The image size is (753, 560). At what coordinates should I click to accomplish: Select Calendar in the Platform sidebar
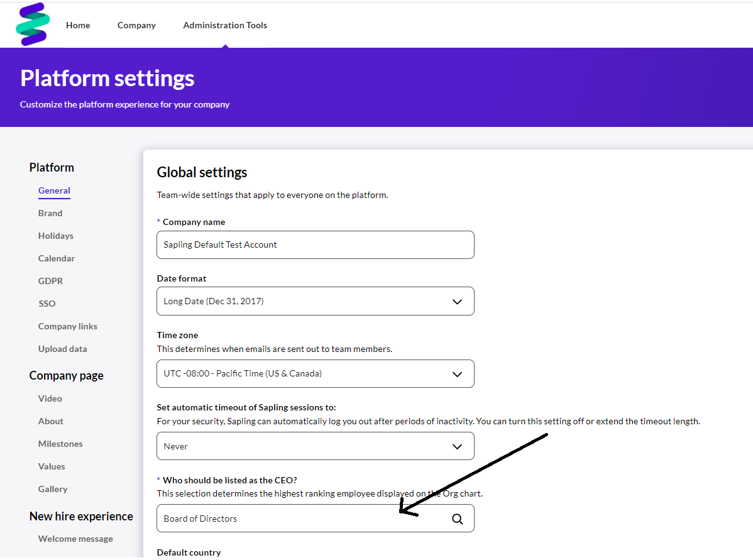(x=57, y=258)
